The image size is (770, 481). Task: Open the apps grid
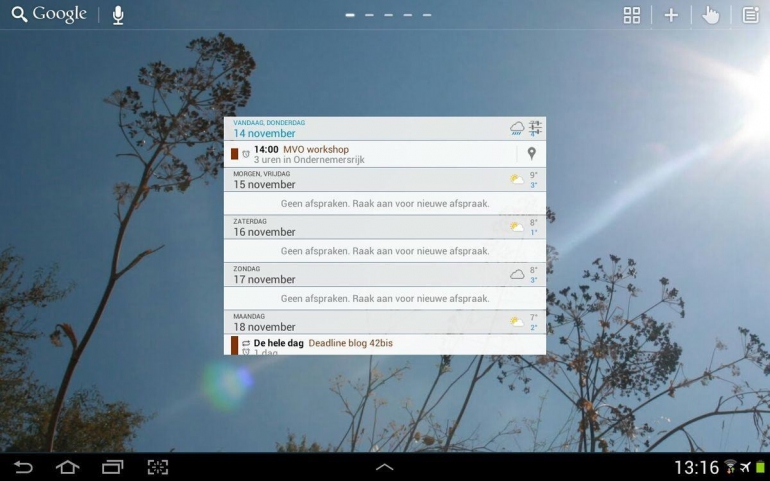pyautogui.click(x=632, y=15)
